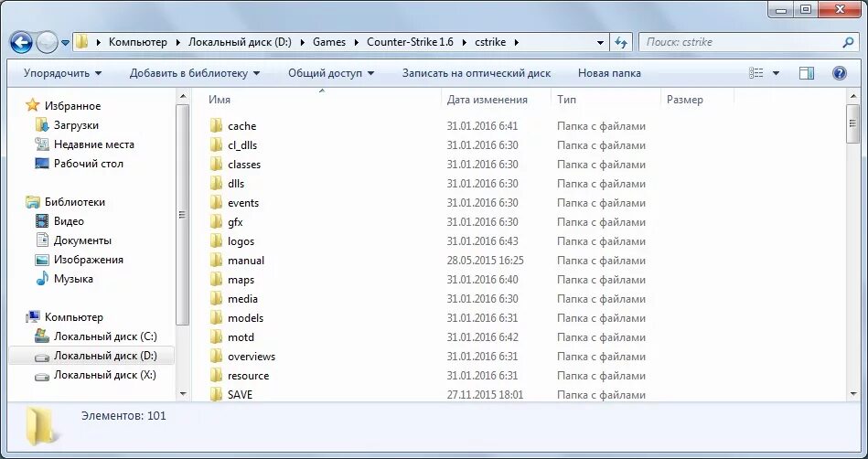Click the 'Локальный диск (X:)' drive icon
The width and height of the screenshot is (868, 459).
pyautogui.click(x=42, y=376)
